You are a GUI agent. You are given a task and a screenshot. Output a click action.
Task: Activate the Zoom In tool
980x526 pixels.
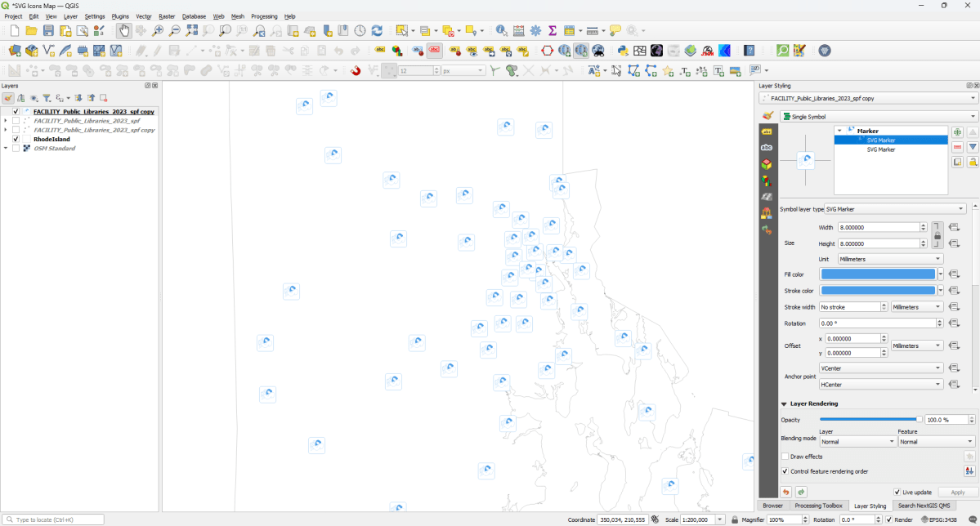coord(157,30)
